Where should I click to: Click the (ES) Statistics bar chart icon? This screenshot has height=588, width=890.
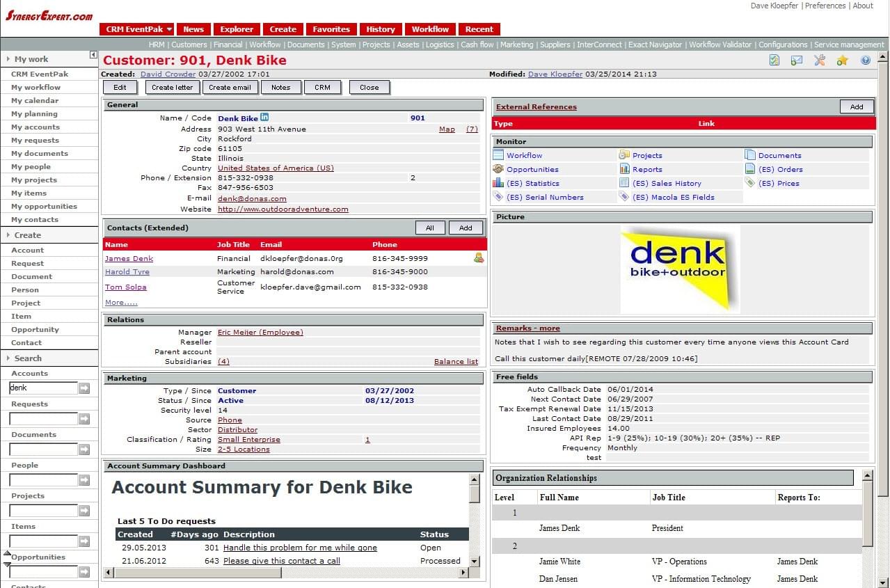(x=498, y=183)
